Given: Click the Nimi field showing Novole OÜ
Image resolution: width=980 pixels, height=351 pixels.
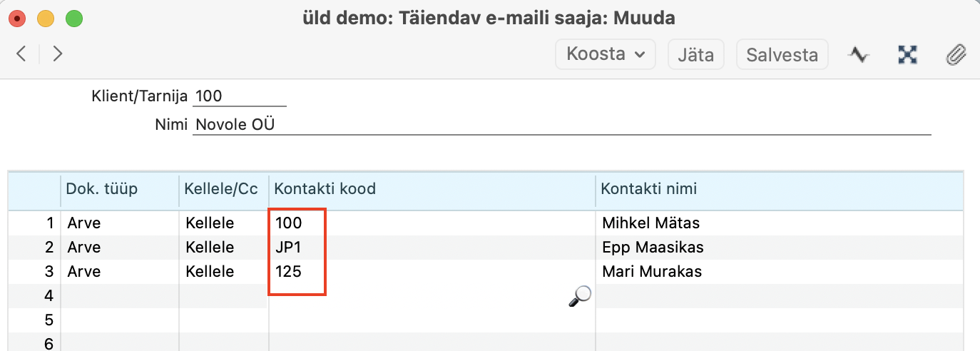Looking at the screenshot, I should pos(561,125).
